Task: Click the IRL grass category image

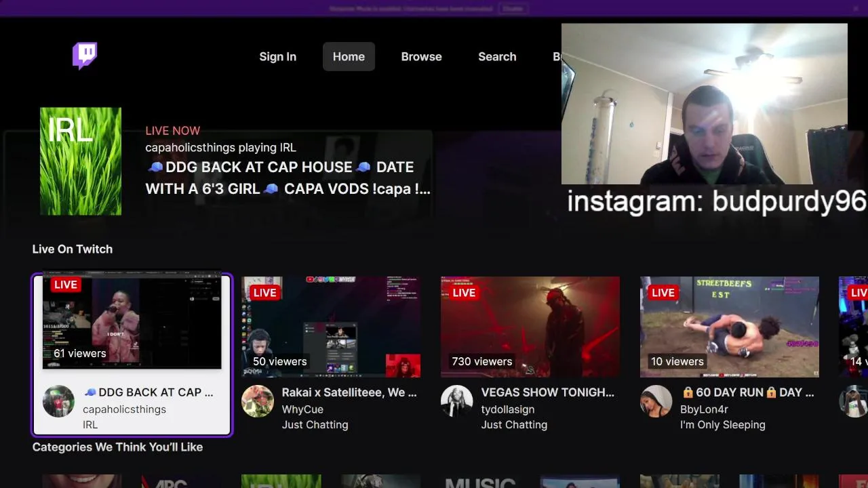Action: click(81, 161)
